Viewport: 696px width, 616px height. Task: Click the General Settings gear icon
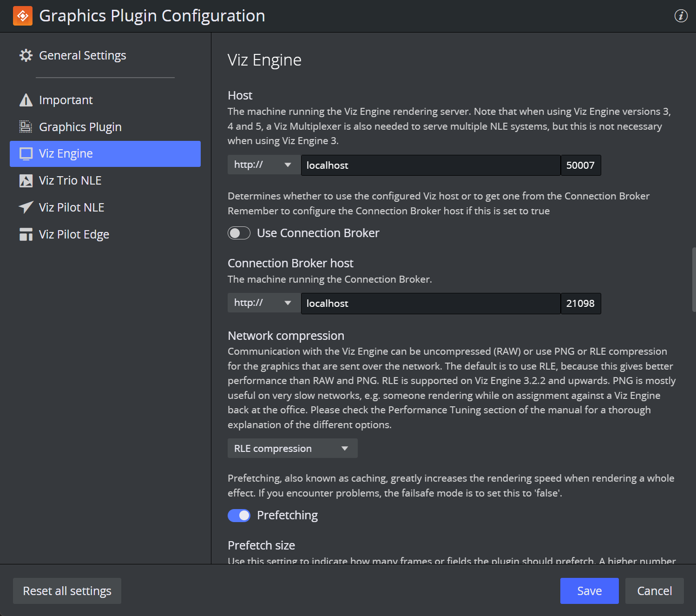point(26,55)
